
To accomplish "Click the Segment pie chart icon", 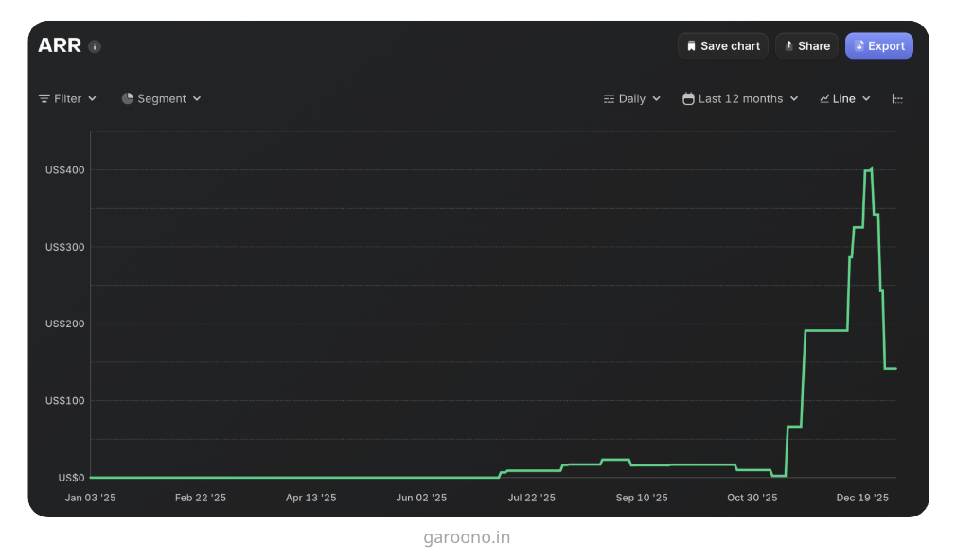I will click(x=128, y=98).
